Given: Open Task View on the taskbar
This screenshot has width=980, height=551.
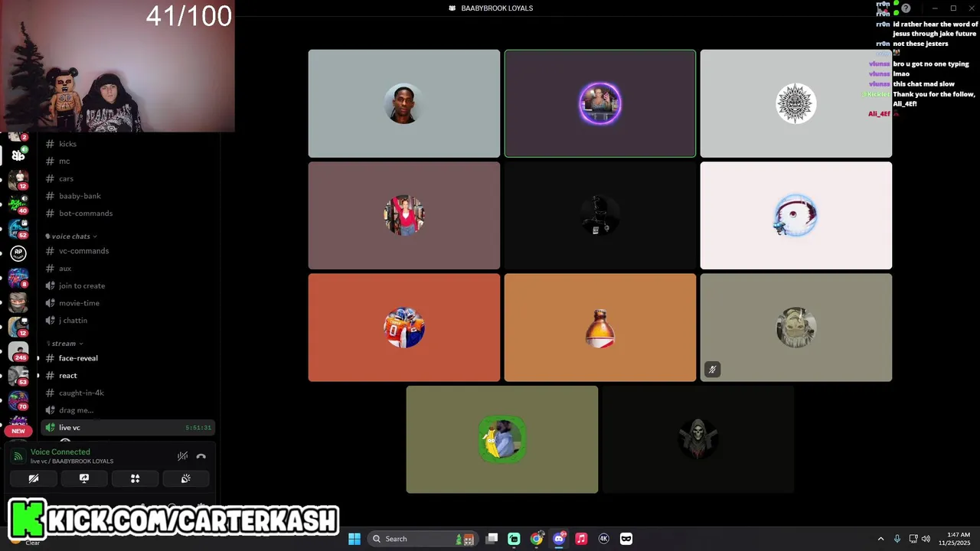Looking at the screenshot, I should click(x=492, y=539).
